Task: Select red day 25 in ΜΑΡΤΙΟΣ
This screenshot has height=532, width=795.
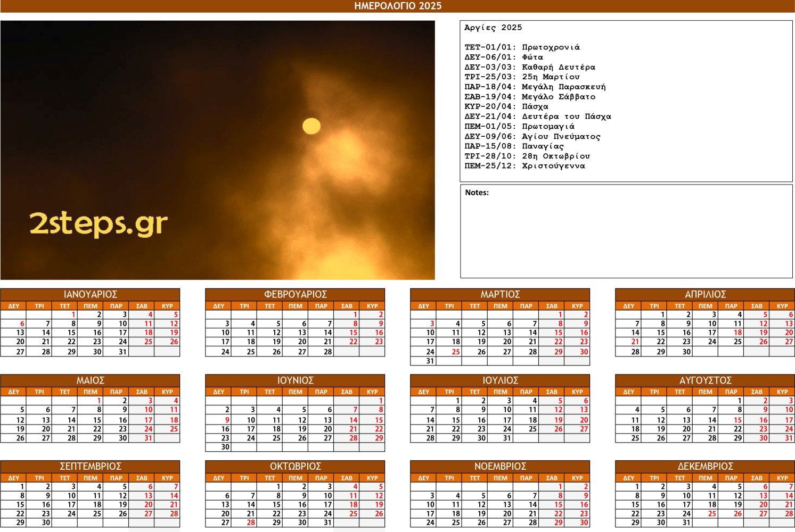Action: coord(449,352)
